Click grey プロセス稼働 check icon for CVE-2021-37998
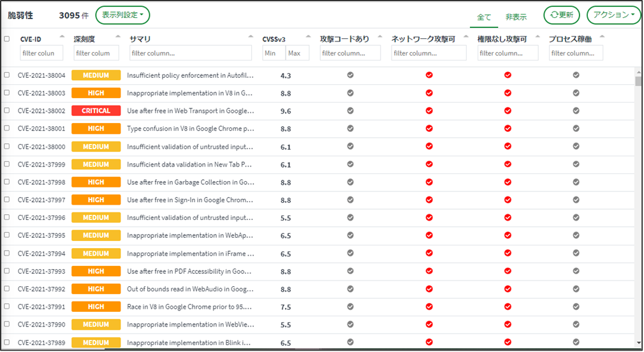The height and width of the screenshot is (352, 644). 576,182
